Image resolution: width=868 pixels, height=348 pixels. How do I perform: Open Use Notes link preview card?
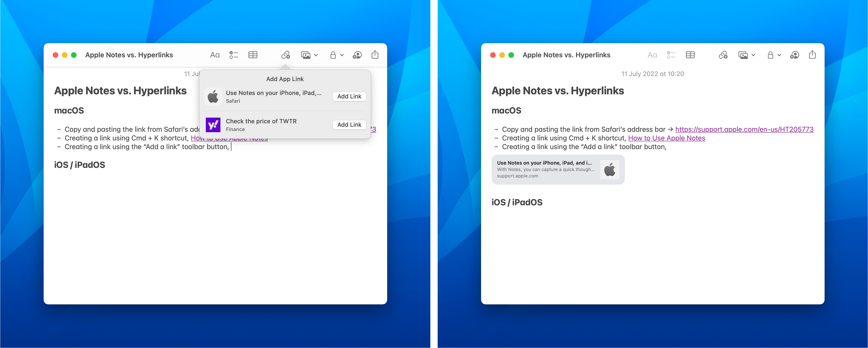[558, 169]
